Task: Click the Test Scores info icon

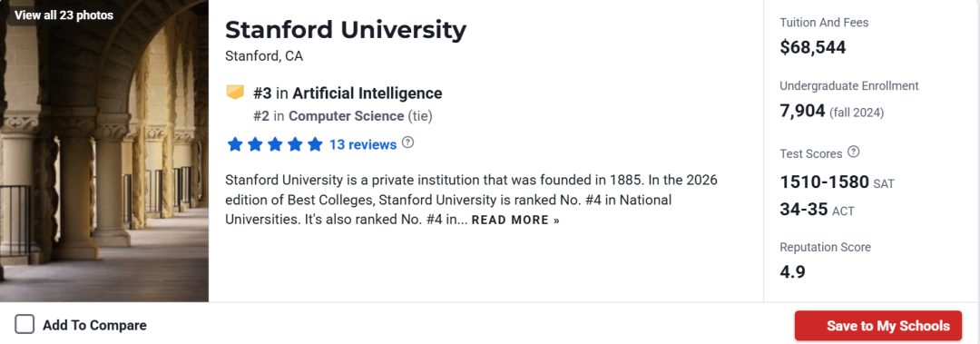Action: 854,152
